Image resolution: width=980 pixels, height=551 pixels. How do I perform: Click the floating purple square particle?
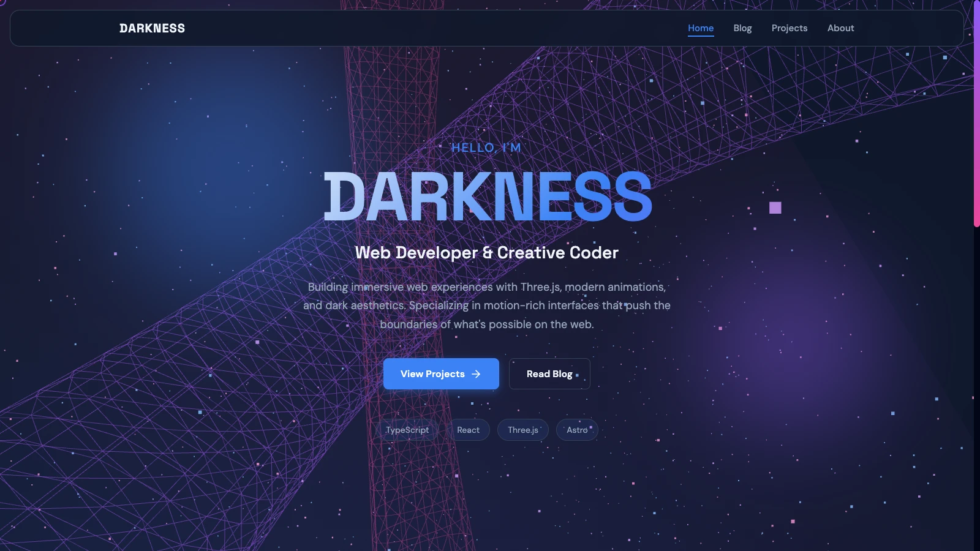(x=775, y=208)
